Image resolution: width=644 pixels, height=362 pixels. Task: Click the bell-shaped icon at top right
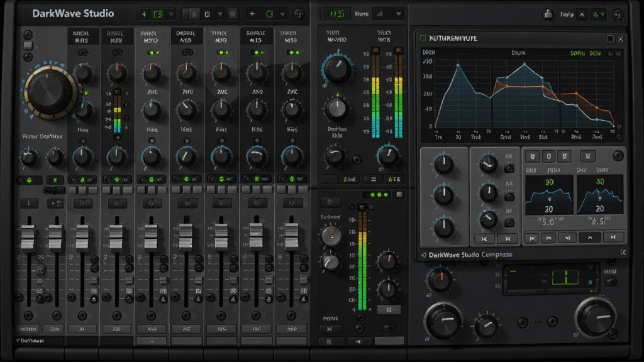pos(548,14)
